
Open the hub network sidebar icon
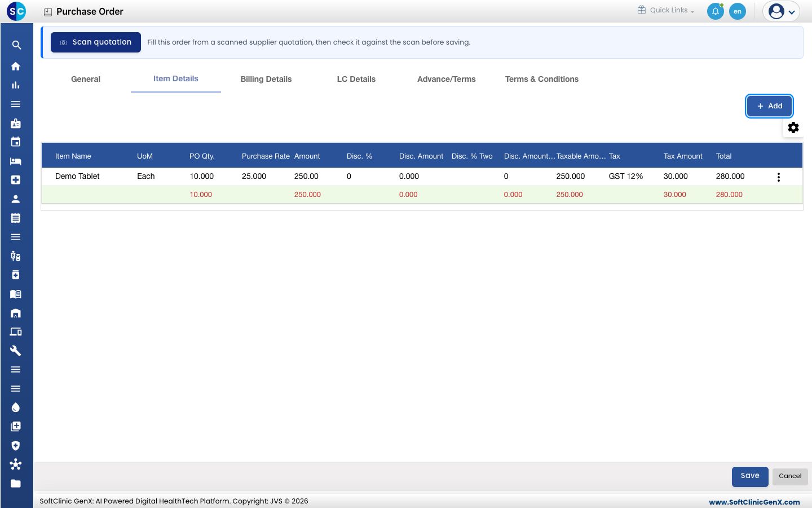(x=16, y=464)
